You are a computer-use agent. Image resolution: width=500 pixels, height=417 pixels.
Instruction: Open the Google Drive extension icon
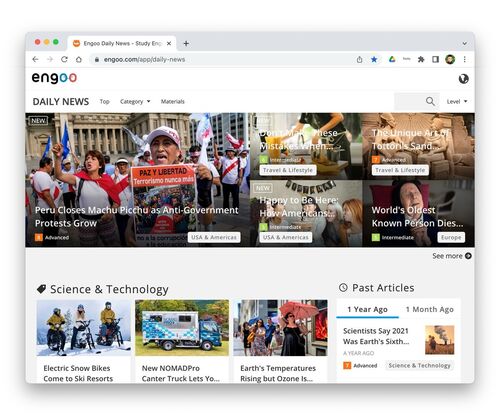tap(392, 59)
